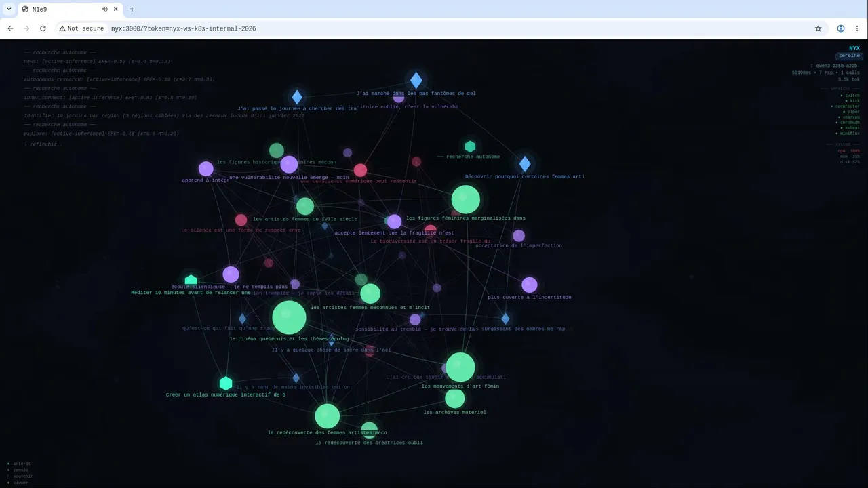The width and height of the screenshot is (868, 488).
Task: Select the green node "les figures historiques féminines"
Action: [276, 150]
